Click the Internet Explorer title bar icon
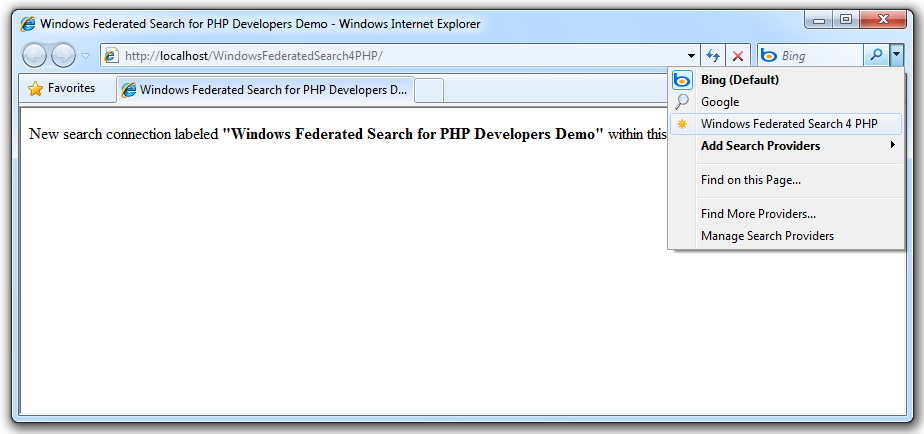This screenshot has height=434, width=924. point(27,24)
